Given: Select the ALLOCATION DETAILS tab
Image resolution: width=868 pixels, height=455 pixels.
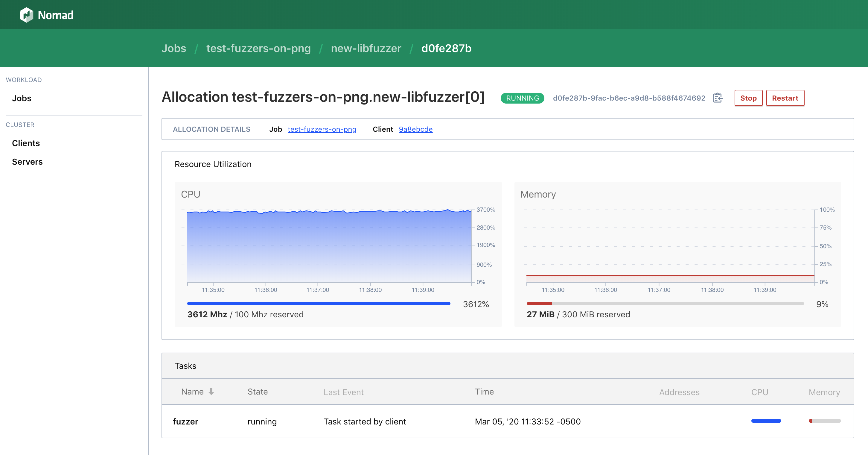Looking at the screenshot, I should coord(212,129).
